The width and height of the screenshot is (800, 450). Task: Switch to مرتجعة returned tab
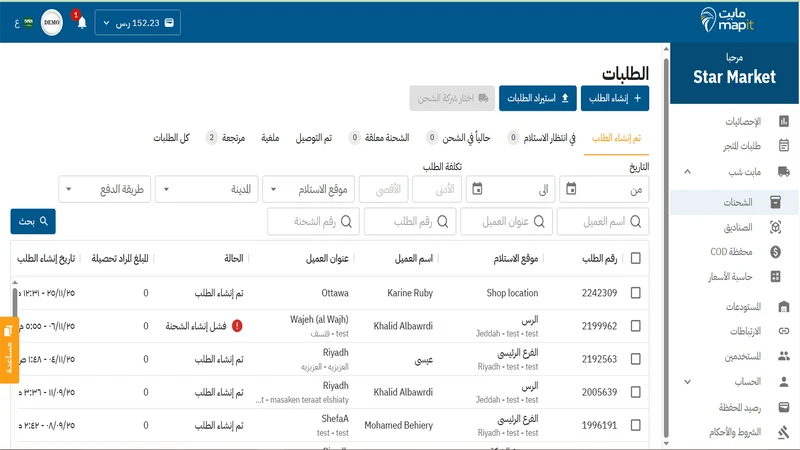226,138
